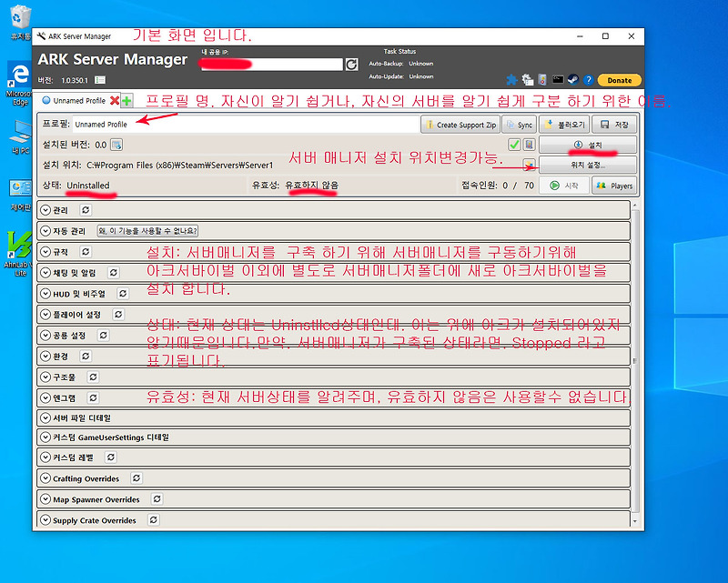Expand the Crafting Overrides section
Image resolution: width=728 pixels, height=583 pixels.
coord(45,478)
